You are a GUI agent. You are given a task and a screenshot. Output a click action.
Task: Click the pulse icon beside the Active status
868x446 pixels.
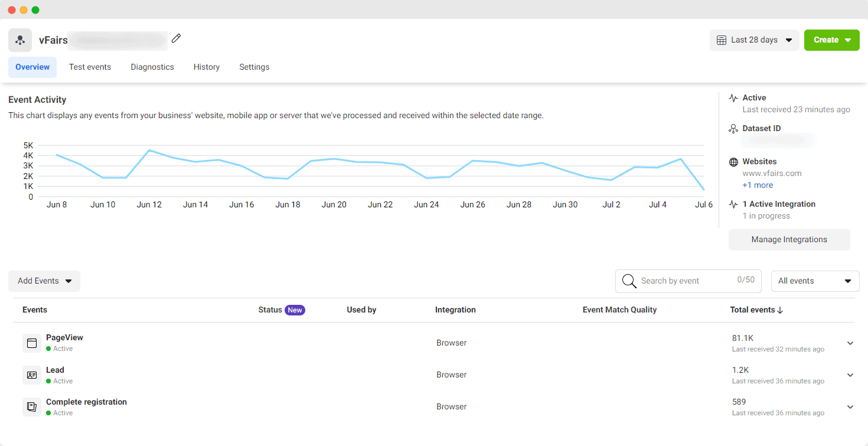coord(733,97)
